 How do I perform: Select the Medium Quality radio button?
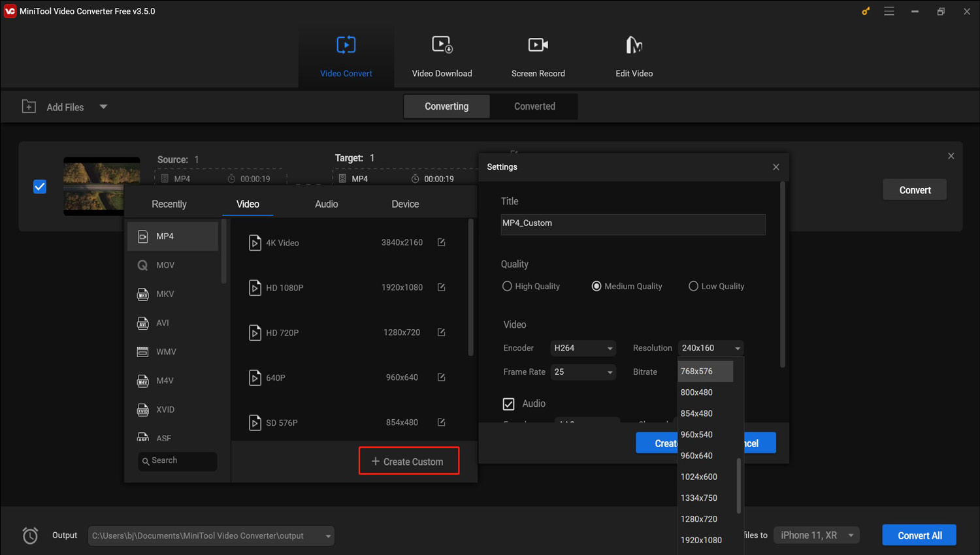(596, 286)
